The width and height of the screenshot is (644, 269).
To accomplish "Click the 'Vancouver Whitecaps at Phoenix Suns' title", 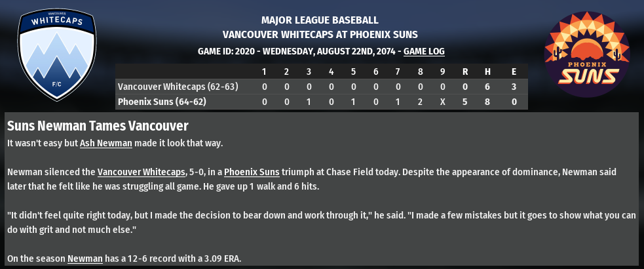I will 320,34.
